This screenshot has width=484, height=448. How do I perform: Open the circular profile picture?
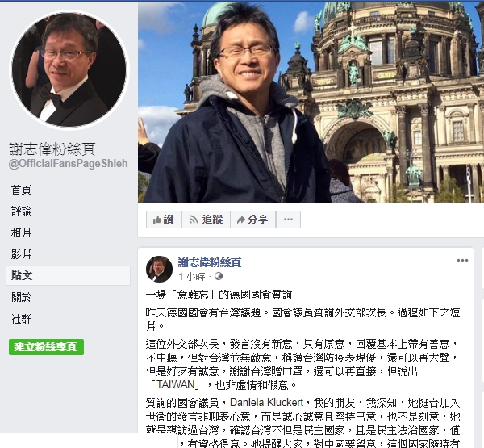[69, 70]
